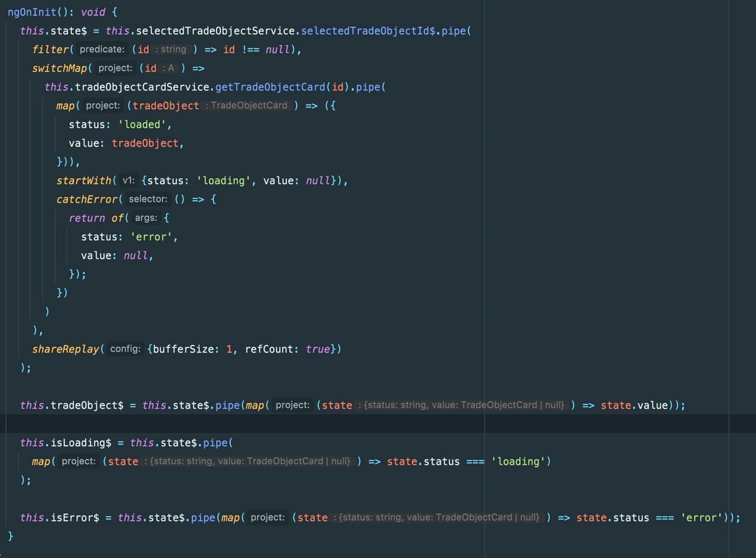Click tradeObjectCardService in the code

pos(142,87)
